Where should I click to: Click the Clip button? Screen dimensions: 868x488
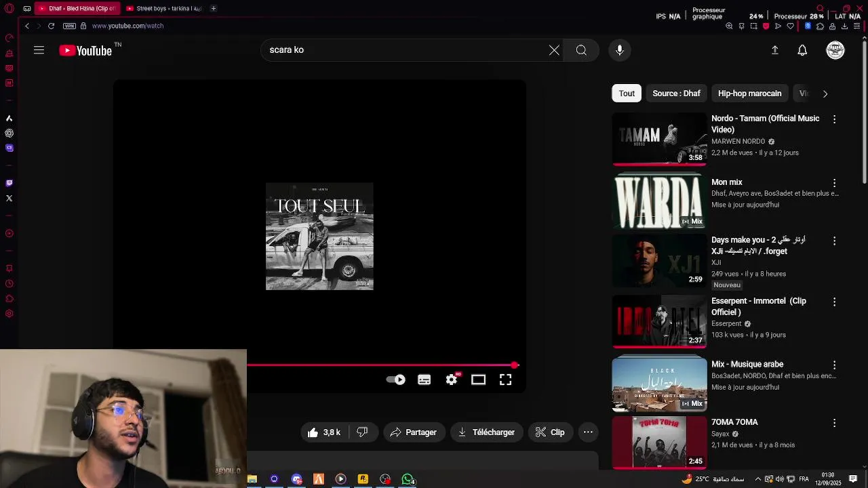(x=550, y=432)
